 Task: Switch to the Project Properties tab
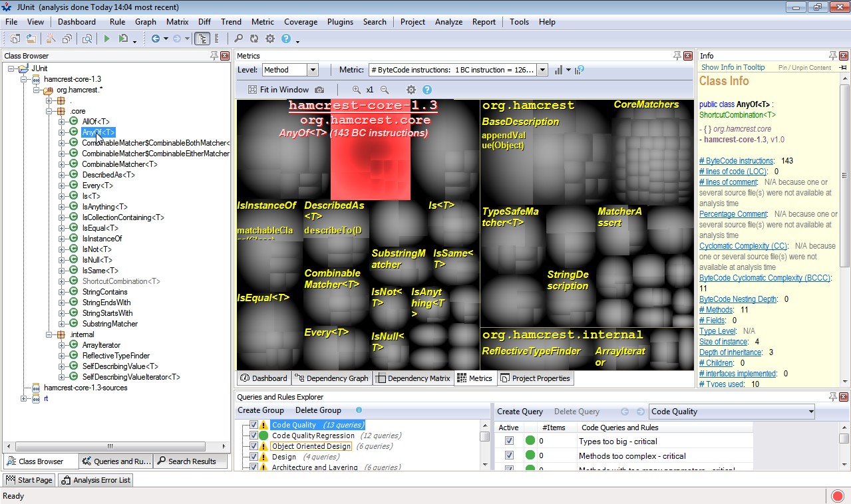pos(534,378)
